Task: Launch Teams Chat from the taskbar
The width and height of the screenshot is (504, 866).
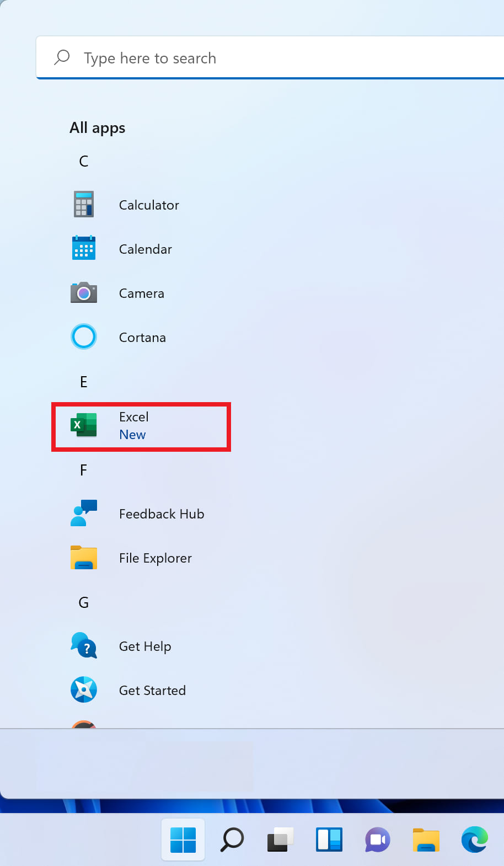Action: coord(378,840)
